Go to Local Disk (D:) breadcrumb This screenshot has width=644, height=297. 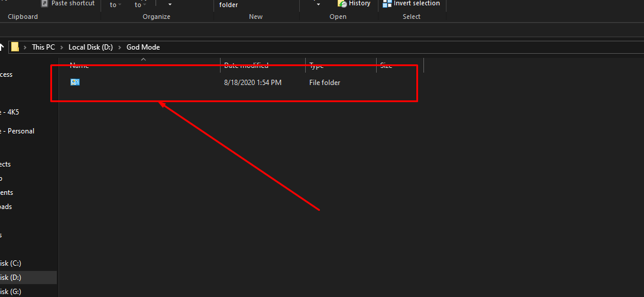(90, 47)
